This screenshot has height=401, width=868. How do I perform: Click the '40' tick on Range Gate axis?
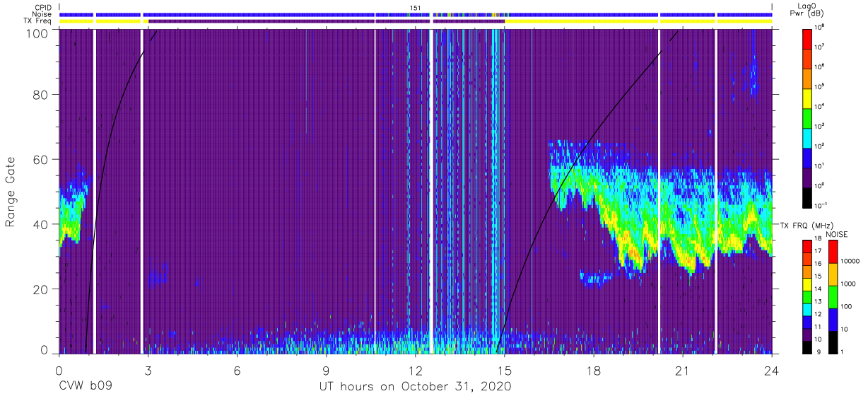(40, 224)
